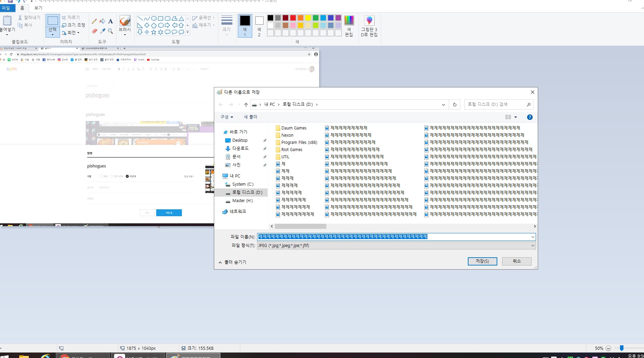Open the File (파일) ribbon tab

click(x=6, y=8)
